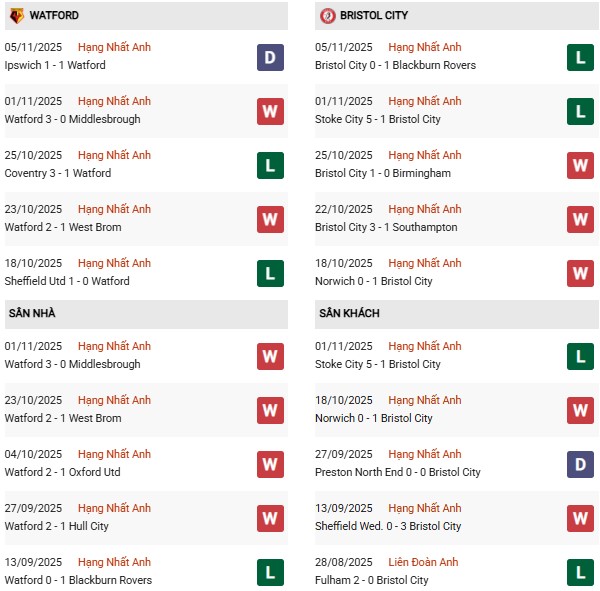
Task: Click the Bristol City team name header
Action: point(373,16)
